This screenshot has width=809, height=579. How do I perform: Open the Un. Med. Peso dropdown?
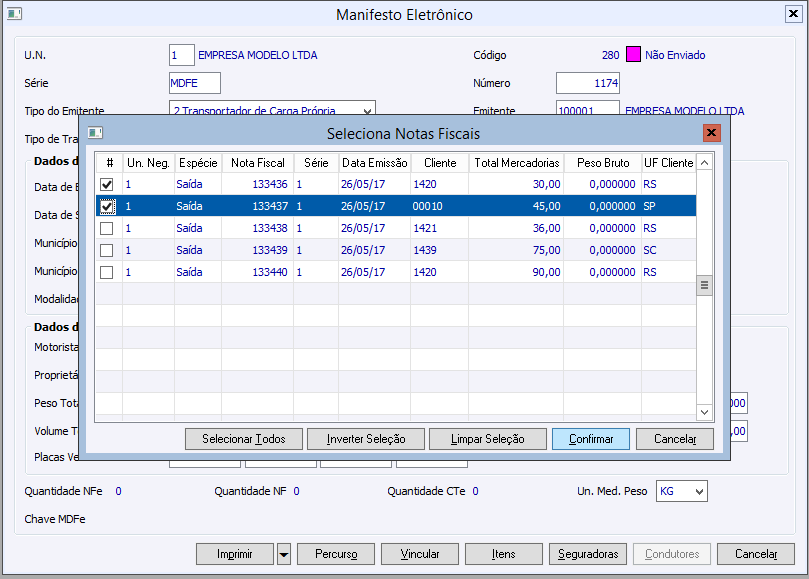point(697,491)
